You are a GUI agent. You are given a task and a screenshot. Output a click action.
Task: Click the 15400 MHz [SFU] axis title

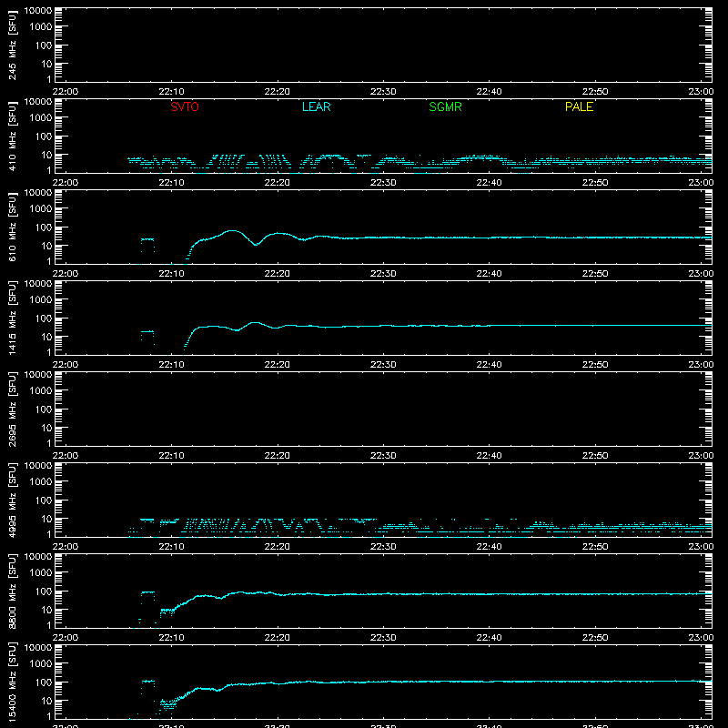[13, 682]
